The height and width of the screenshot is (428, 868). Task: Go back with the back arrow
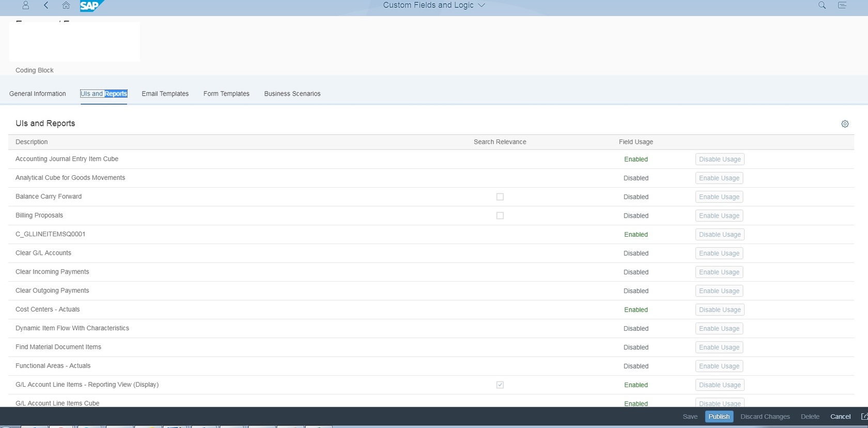point(46,5)
